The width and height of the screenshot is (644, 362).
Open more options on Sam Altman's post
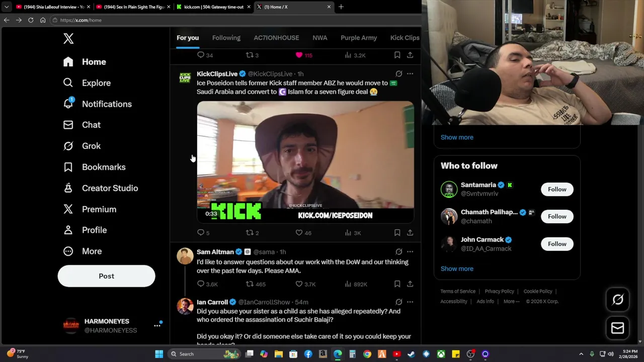[x=410, y=252]
